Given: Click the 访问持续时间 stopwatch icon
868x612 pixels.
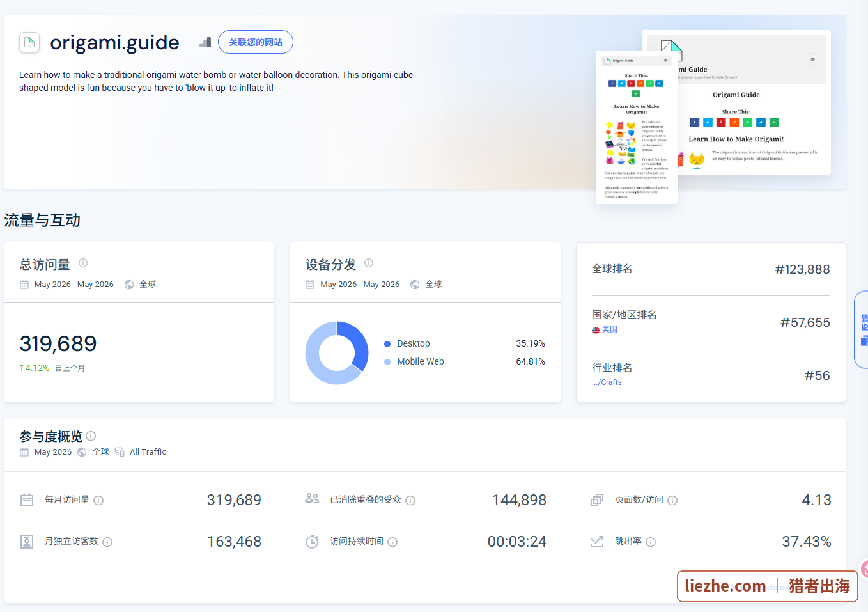Looking at the screenshot, I should pyautogui.click(x=312, y=542).
